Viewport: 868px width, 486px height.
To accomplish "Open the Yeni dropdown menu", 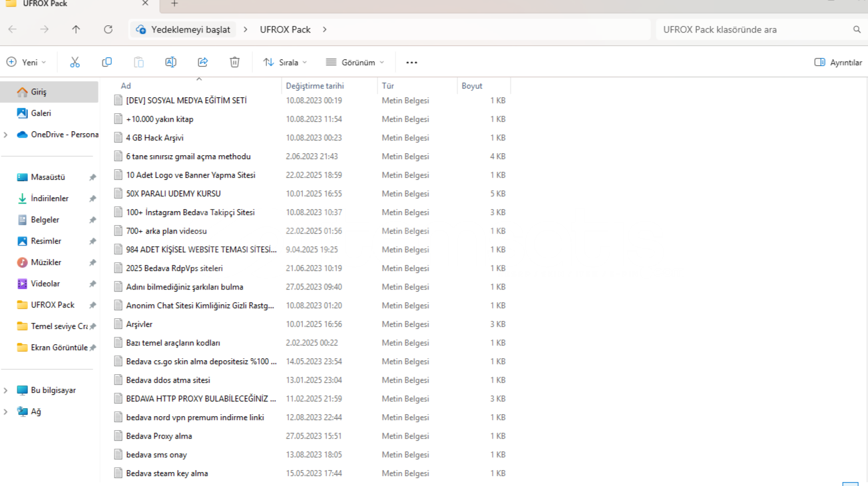I will pos(27,62).
